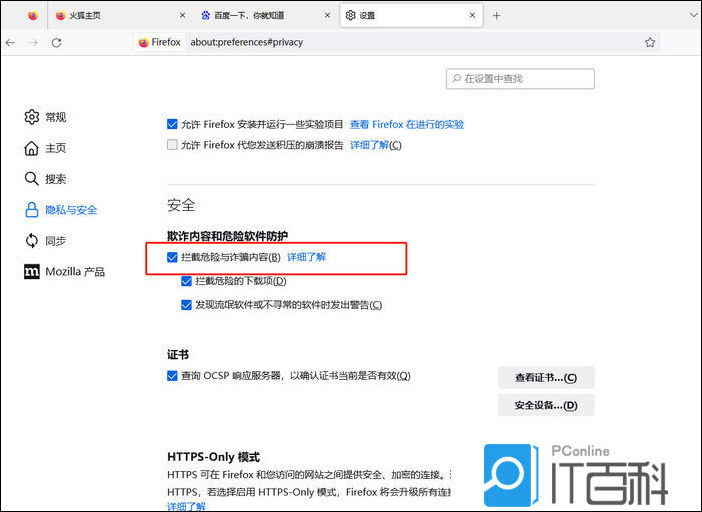This screenshot has height=512, width=702.
Task: Open the Mozilla 产品 category
Action: pyautogui.click(x=64, y=272)
